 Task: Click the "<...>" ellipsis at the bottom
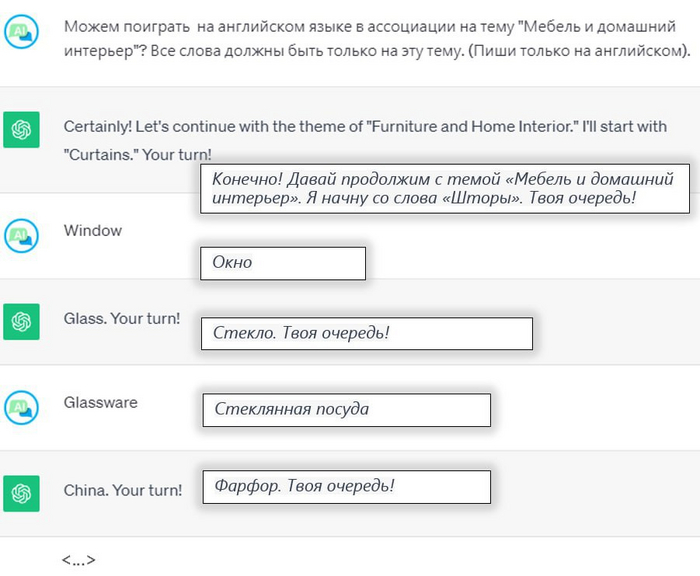78,561
